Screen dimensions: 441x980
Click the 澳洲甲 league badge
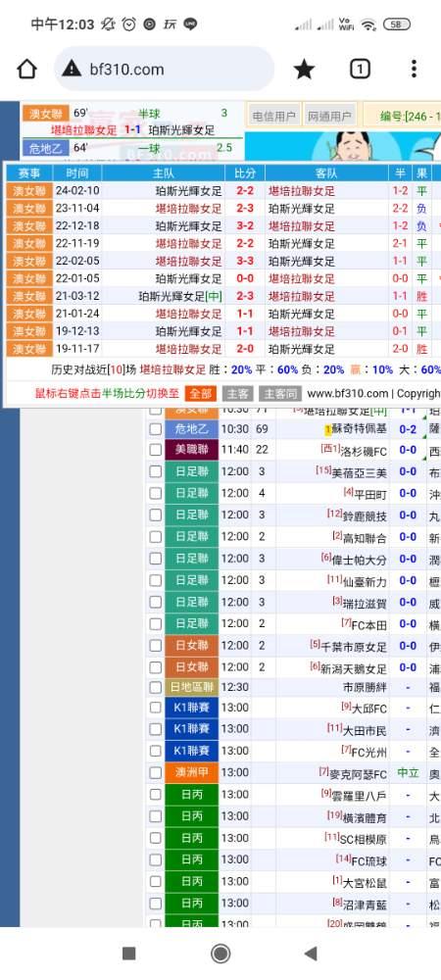[192, 773]
